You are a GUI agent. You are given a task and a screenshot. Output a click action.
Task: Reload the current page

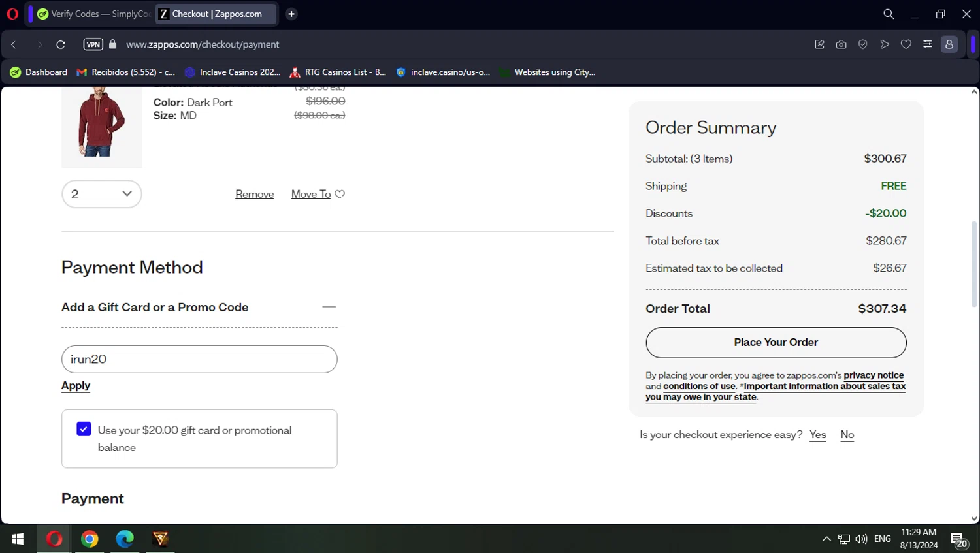[x=61, y=44]
